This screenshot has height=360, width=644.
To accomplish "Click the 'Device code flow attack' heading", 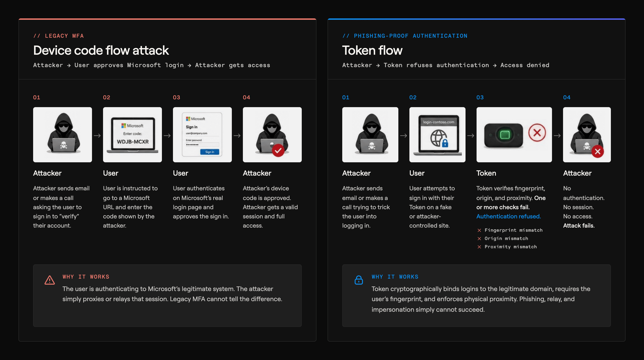I will 101,51.
